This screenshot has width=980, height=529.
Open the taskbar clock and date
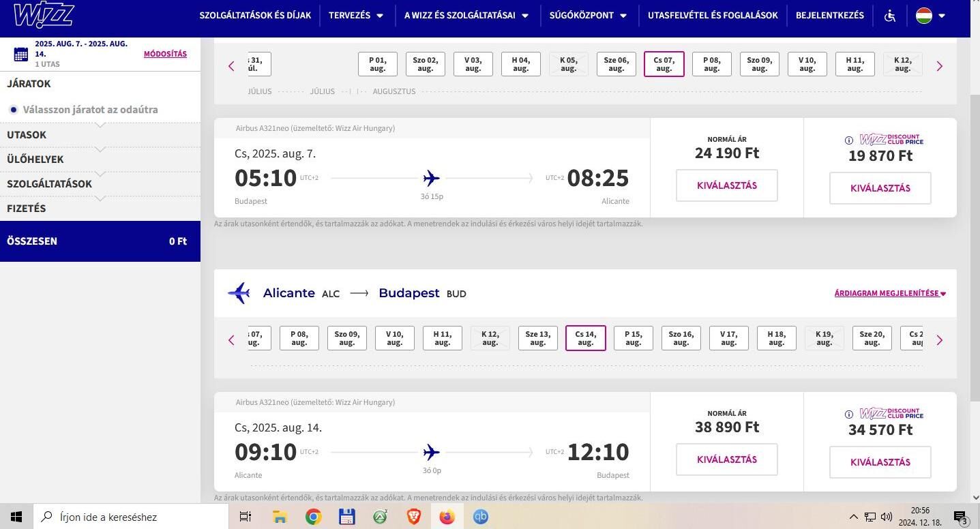tap(921, 517)
